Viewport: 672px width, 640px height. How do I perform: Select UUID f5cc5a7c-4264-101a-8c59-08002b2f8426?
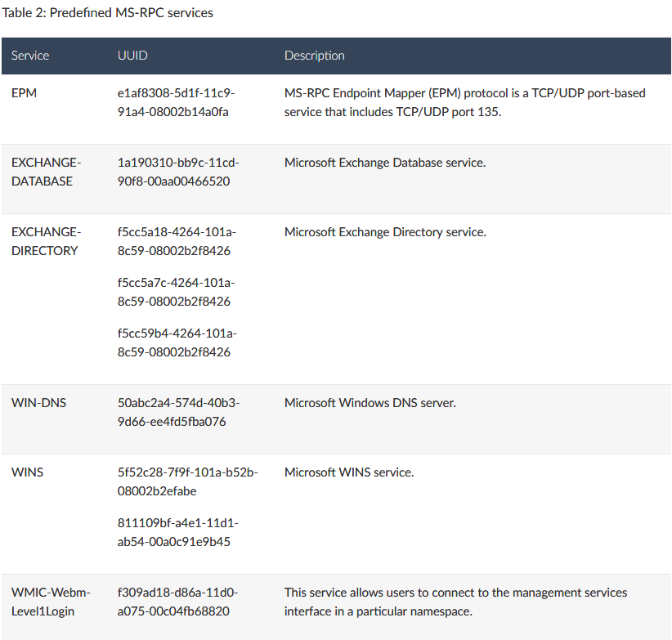click(176, 292)
